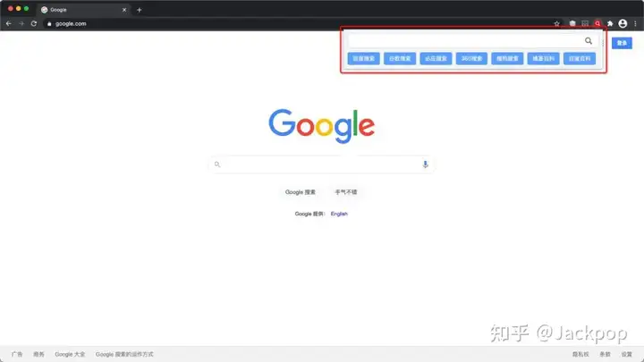This screenshot has height=362, width=644.
Task: Open the puzzle-piece Extensions menu
Action: (610, 23)
